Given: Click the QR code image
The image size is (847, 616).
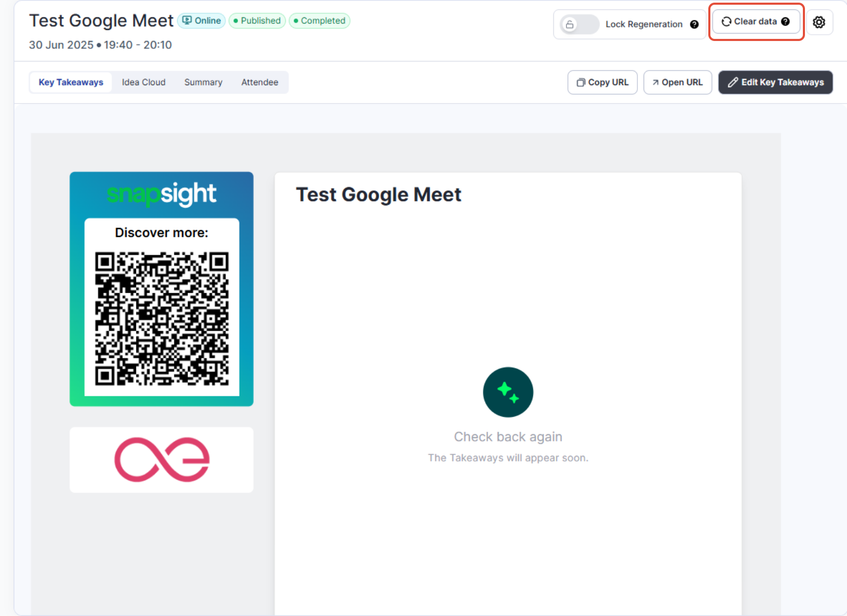Looking at the screenshot, I should pos(162,319).
